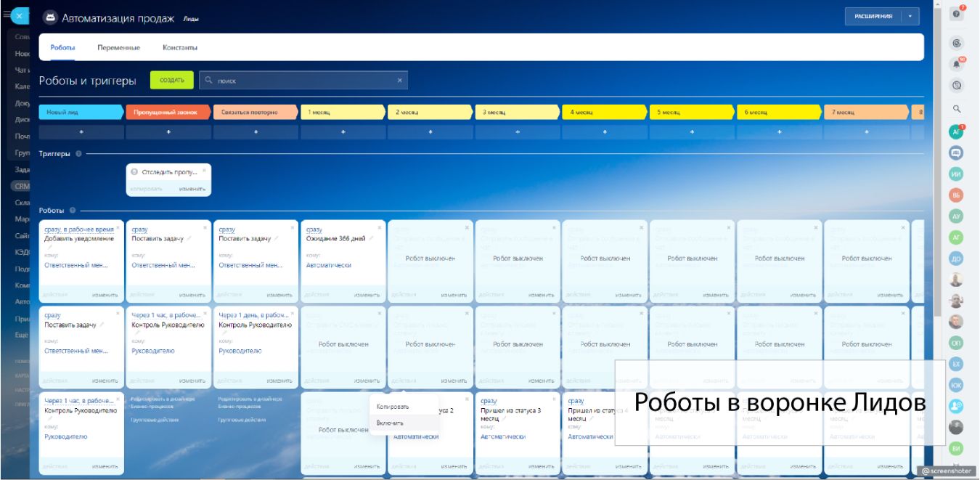Open РАСШИРЕНИЯ dropdown arrow
The image size is (980, 480).
pos(910,16)
